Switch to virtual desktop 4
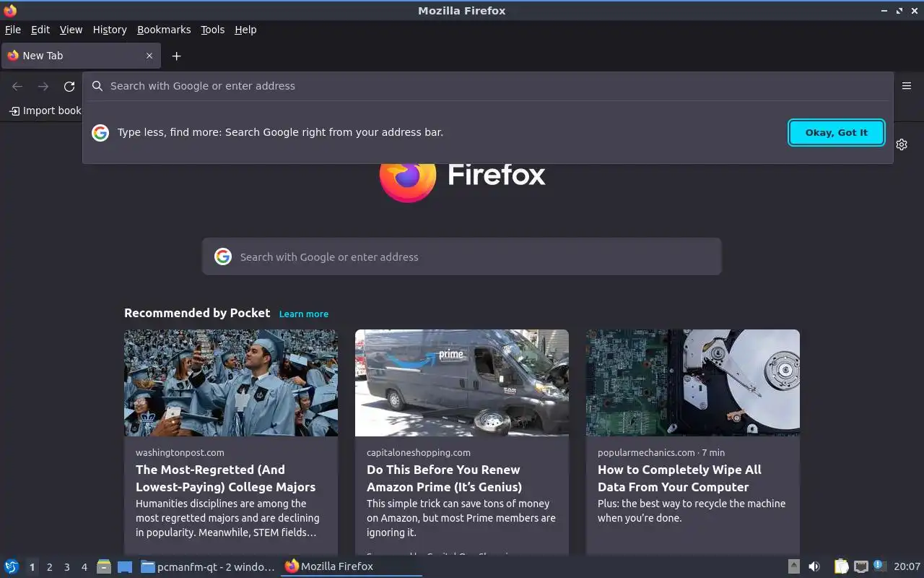The height and width of the screenshot is (578, 924). 84,567
